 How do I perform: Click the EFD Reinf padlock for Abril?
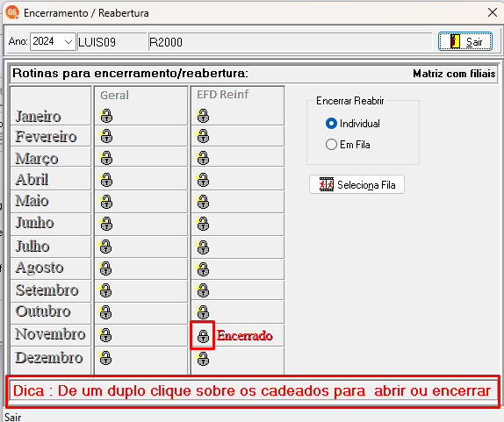[203, 180]
